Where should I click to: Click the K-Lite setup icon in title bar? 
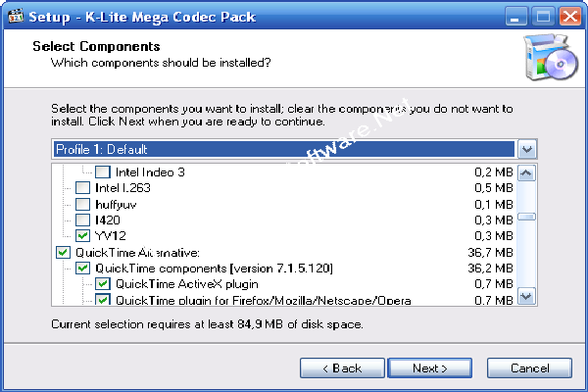pos(16,16)
